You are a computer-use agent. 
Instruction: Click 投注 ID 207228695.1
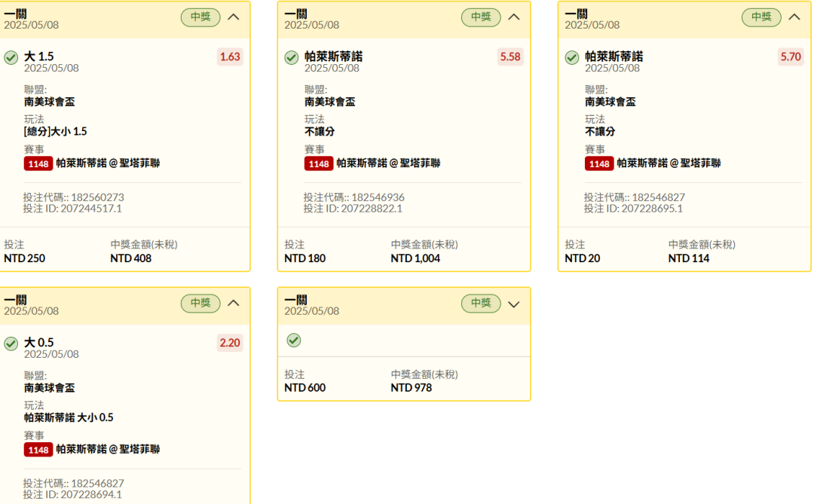[x=633, y=209]
